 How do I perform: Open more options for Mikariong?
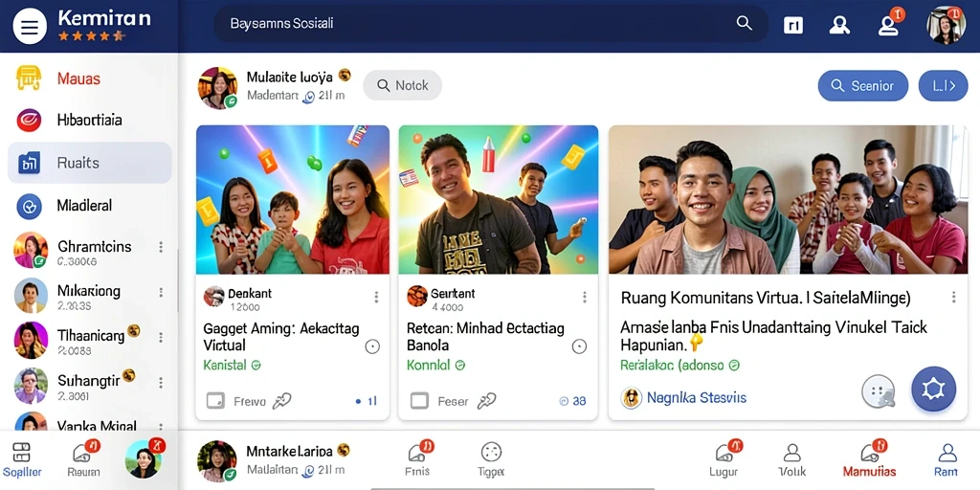[x=161, y=292]
